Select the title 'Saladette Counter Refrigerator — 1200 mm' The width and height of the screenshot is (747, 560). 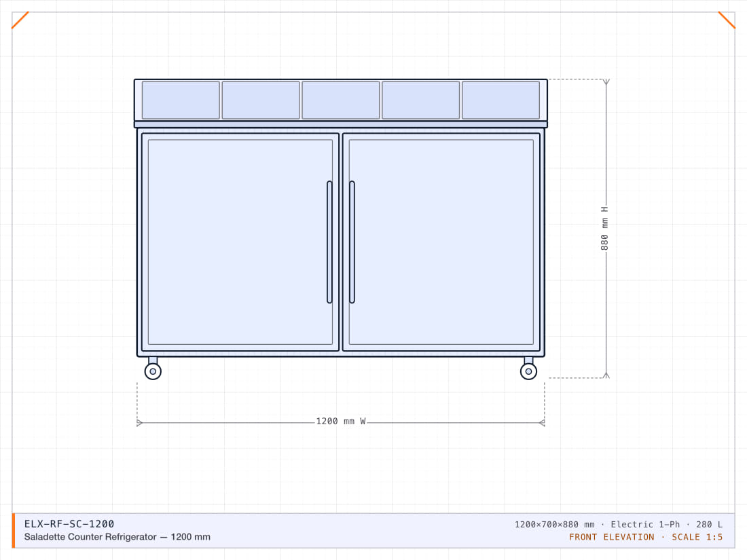(117, 537)
